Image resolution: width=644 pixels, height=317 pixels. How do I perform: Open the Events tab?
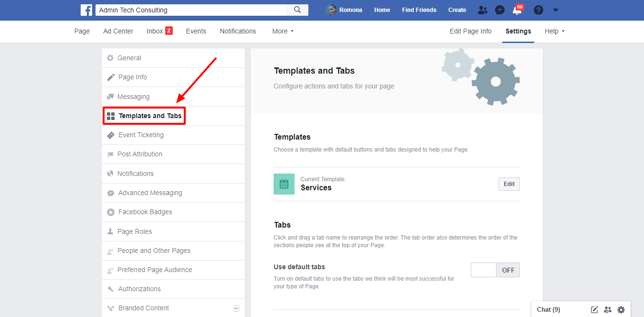(196, 31)
